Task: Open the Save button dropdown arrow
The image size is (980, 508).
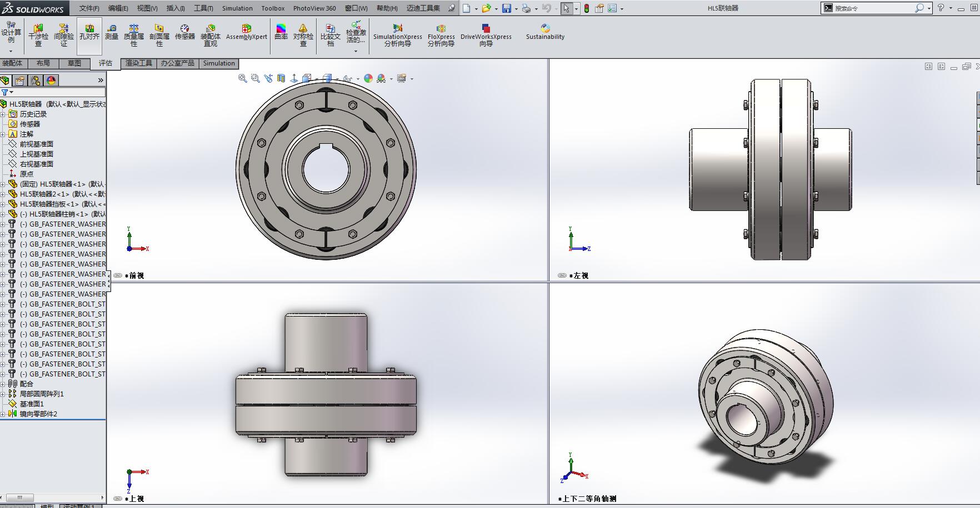Action: point(516,9)
